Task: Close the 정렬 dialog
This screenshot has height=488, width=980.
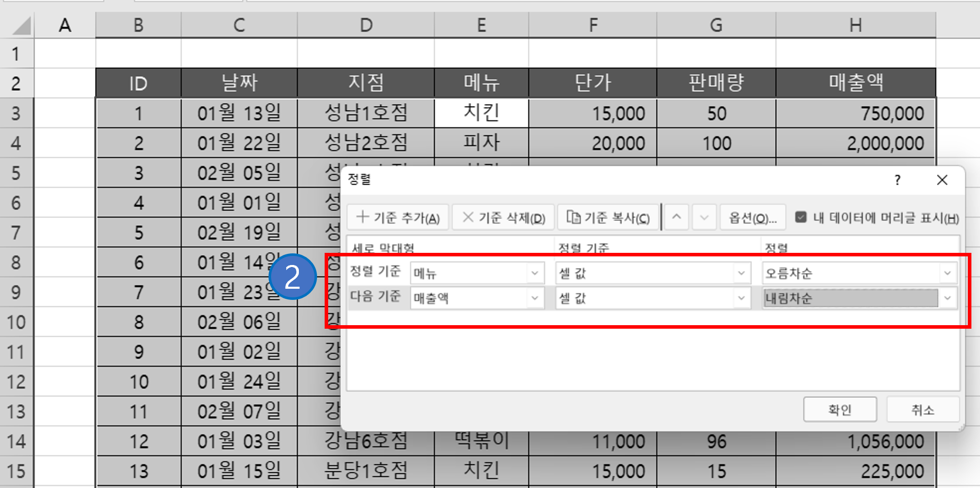Action: pos(942,180)
